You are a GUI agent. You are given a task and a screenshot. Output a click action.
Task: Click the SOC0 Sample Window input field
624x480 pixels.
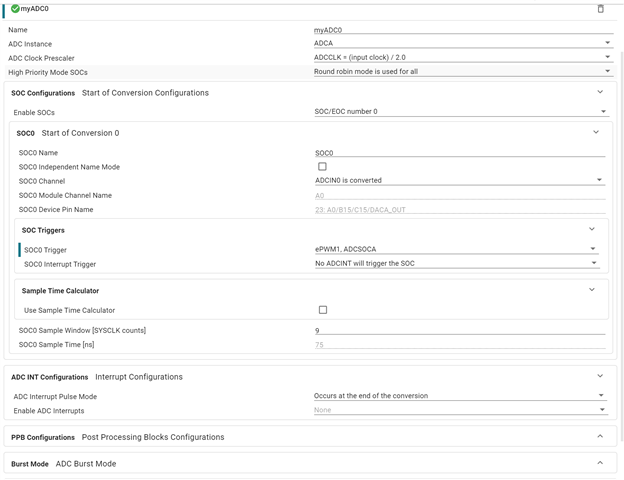click(x=460, y=330)
